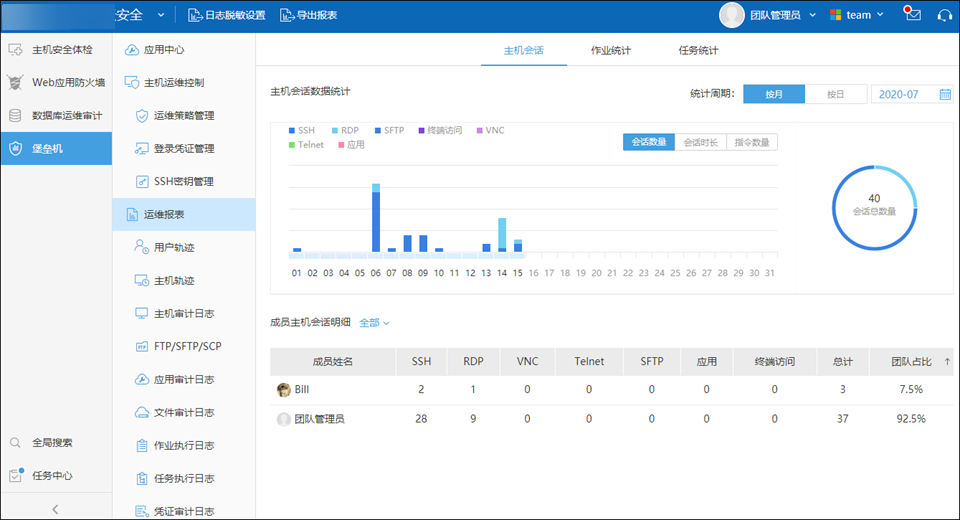Viewport: 960px width, 520px height.
Task: Open the mail notification icon
Action: [912, 14]
